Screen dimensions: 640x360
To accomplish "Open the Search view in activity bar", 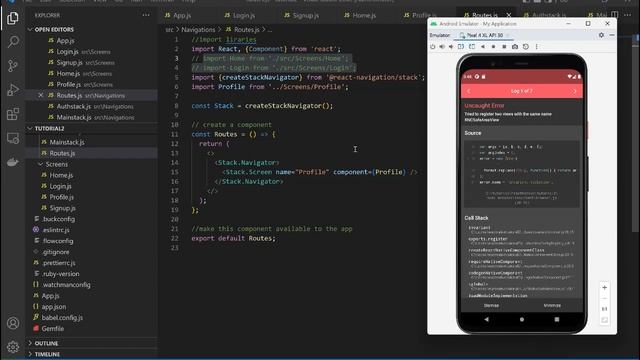I will click(x=13, y=42).
